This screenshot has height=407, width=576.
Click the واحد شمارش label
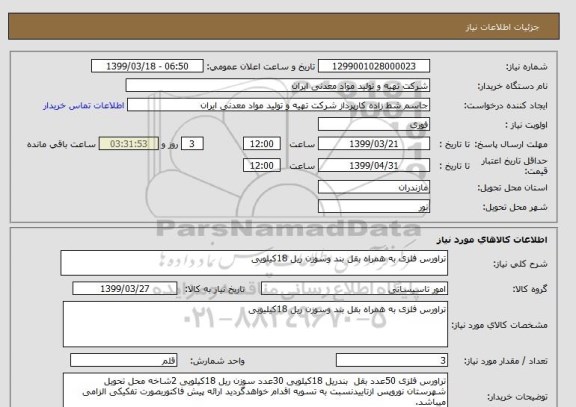click(217, 361)
